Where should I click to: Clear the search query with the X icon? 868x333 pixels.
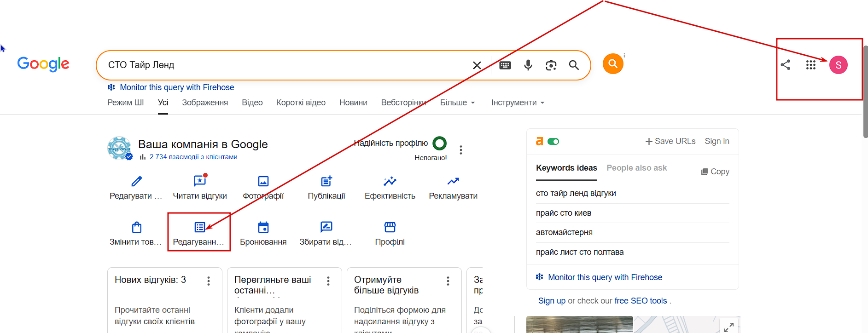[x=477, y=65]
